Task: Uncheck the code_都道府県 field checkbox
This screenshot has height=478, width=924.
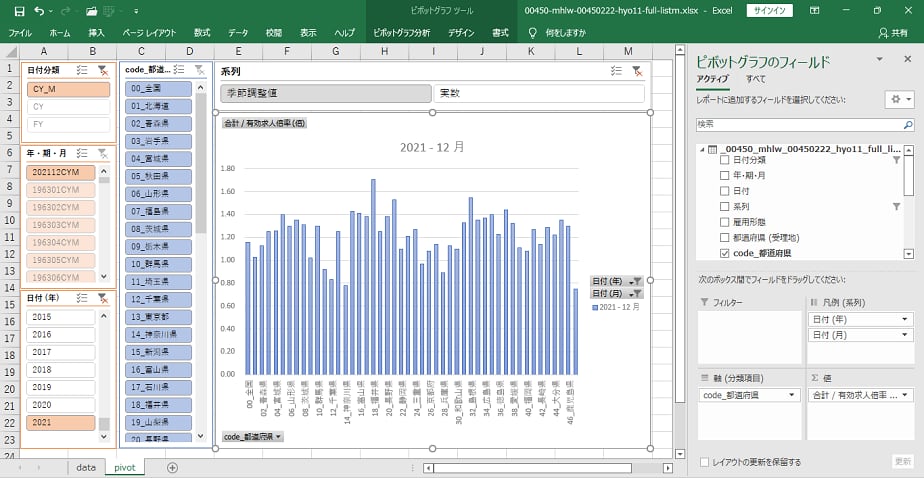Action: tap(725, 254)
